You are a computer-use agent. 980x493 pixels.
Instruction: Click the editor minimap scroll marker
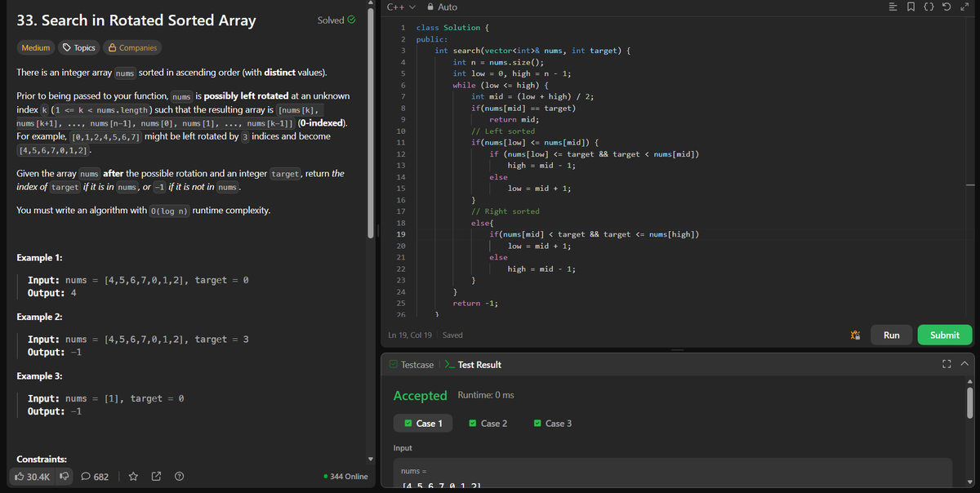point(971,187)
